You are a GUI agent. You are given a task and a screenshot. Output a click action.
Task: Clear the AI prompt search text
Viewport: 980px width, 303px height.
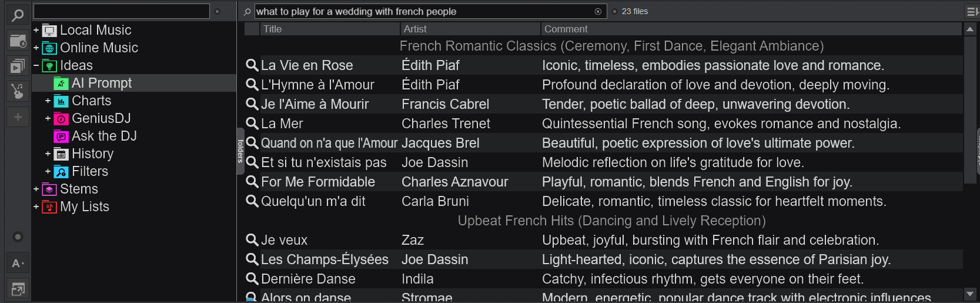[x=598, y=12]
